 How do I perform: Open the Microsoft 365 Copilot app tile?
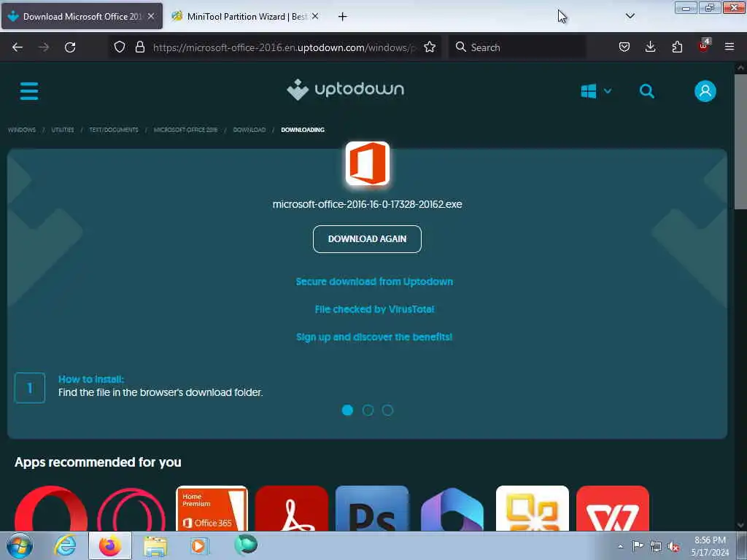[x=452, y=508]
